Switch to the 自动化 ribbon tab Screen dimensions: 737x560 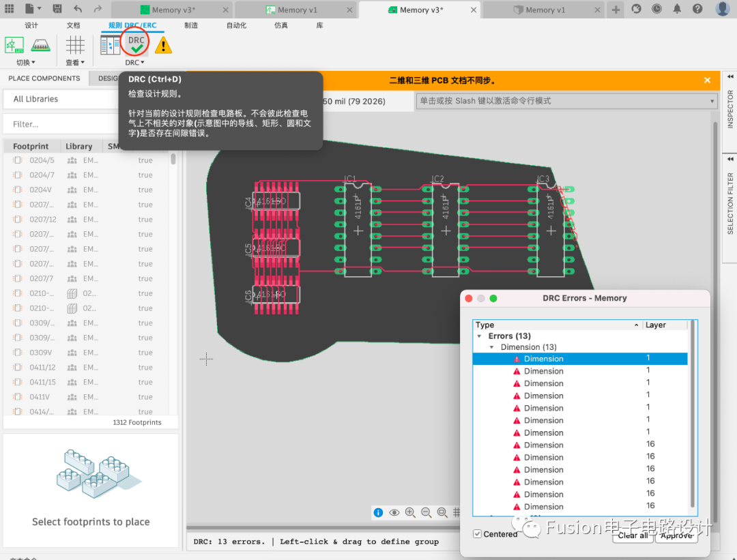click(236, 25)
